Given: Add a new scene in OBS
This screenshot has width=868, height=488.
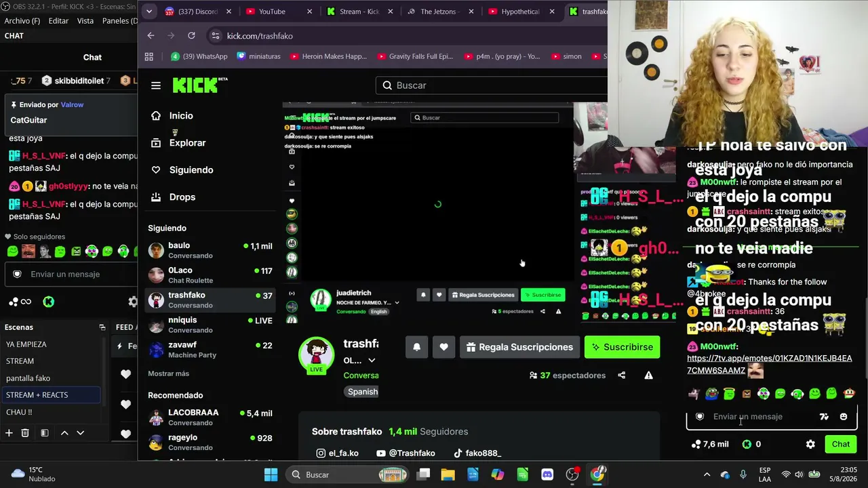Looking at the screenshot, I should click(9, 433).
